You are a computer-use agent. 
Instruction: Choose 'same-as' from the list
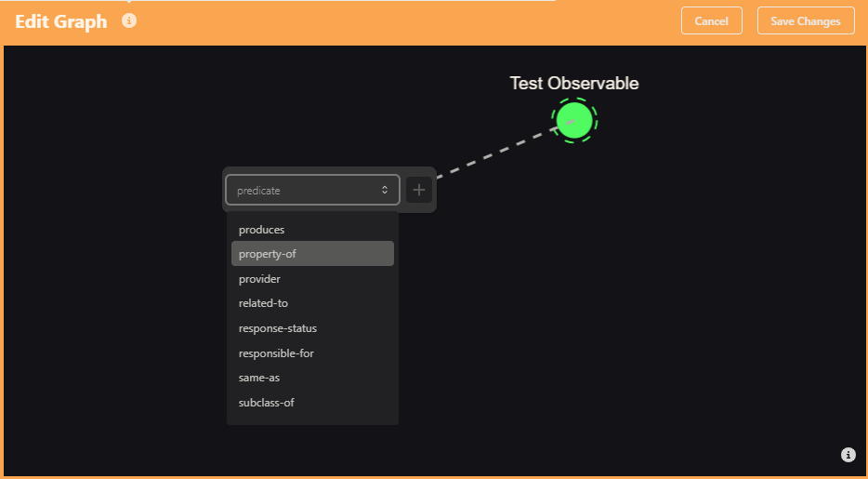coord(313,378)
